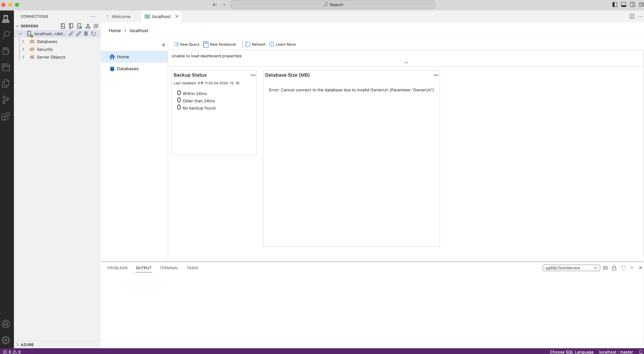Open Backup Status widget more options
Screen dimensions: 644x354
click(253, 75)
